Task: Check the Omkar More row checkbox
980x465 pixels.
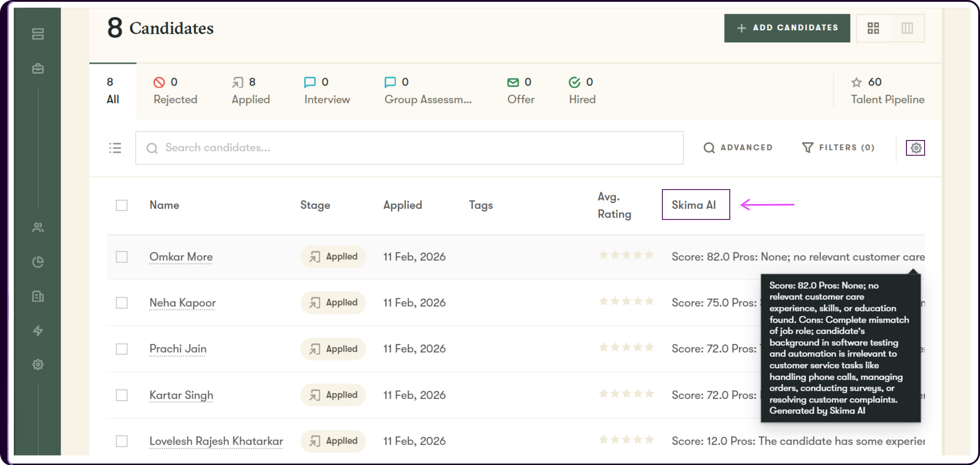Action: [x=122, y=257]
